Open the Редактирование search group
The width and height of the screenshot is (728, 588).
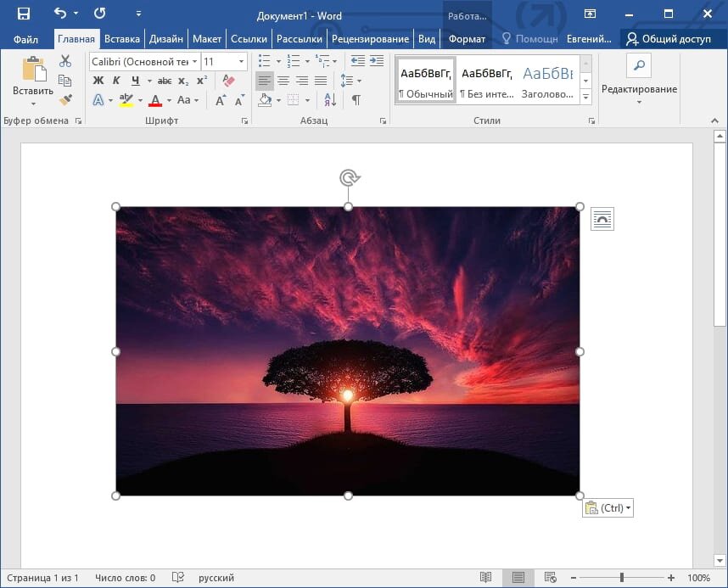(639, 79)
